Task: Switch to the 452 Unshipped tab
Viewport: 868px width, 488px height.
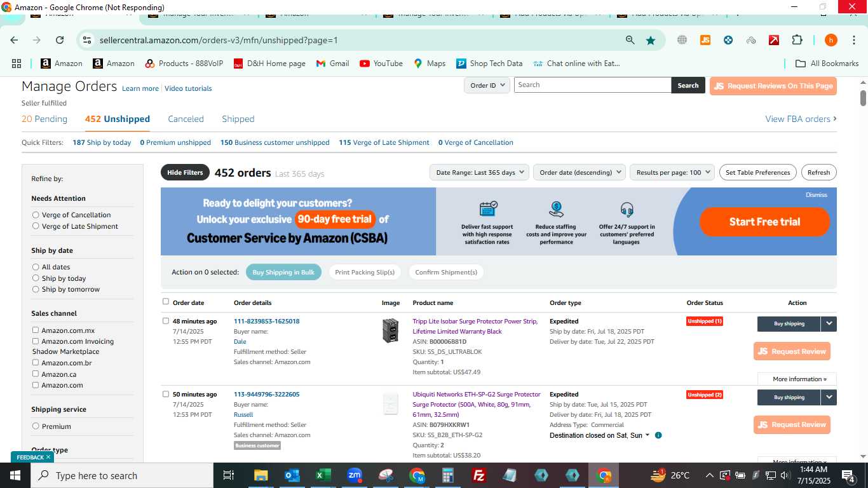Action: click(x=118, y=119)
